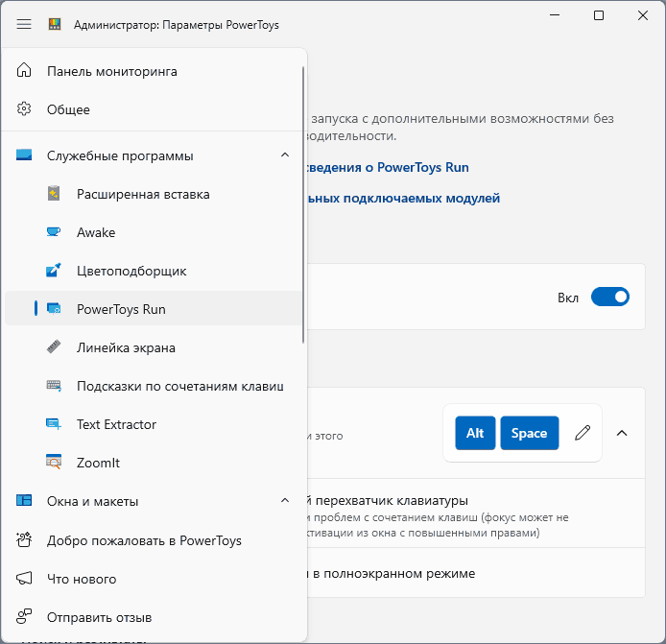Open ZoomIt settings page
The image size is (666, 644).
pos(153,463)
